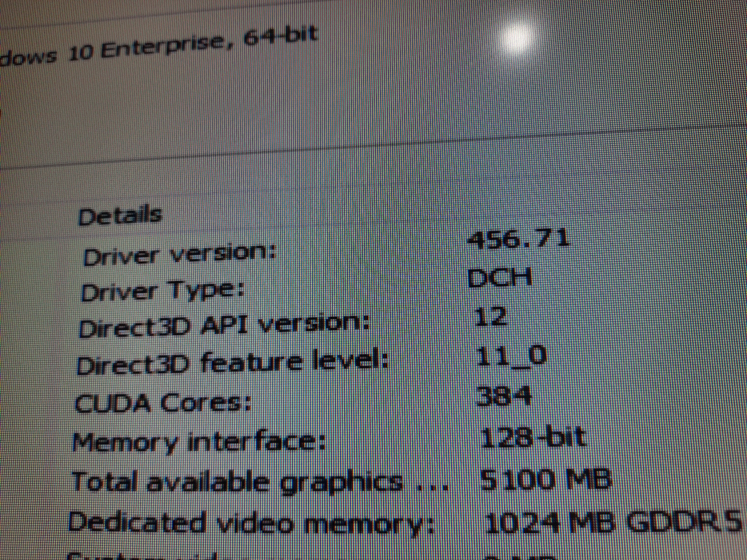Viewport: 747px width, 560px height.
Task: Select the Direct3D API version label
Action: point(224,326)
